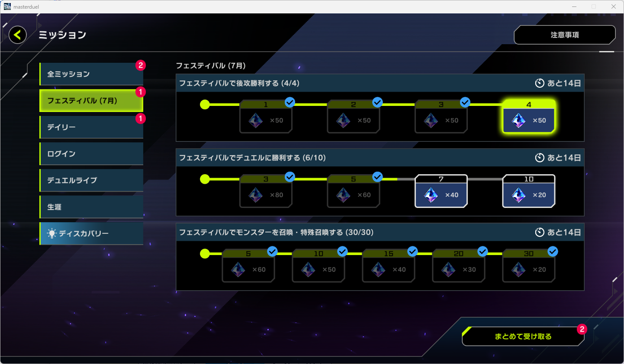624x364 pixels.
Task: Click the blue checkmark on 20-summons reward
Action: 482,251
